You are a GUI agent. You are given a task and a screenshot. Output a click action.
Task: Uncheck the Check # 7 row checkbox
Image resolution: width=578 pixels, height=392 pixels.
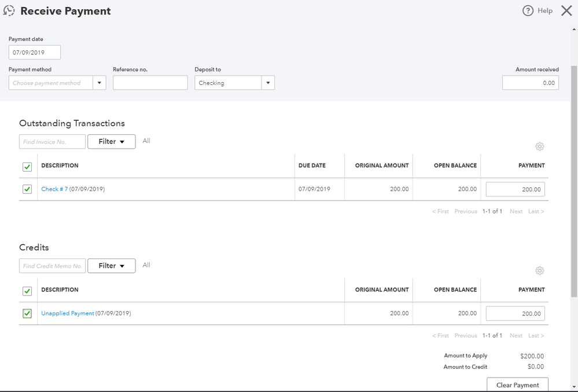(27, 189)
